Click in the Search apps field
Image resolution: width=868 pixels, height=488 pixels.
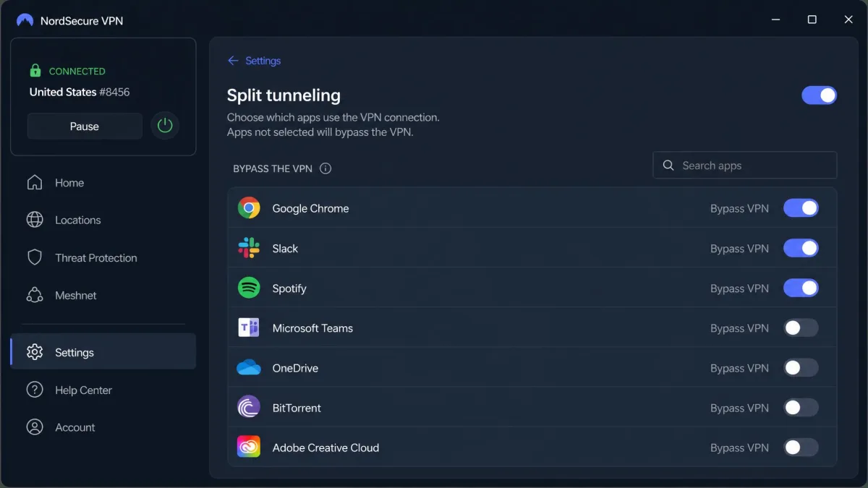click(745, 166)
